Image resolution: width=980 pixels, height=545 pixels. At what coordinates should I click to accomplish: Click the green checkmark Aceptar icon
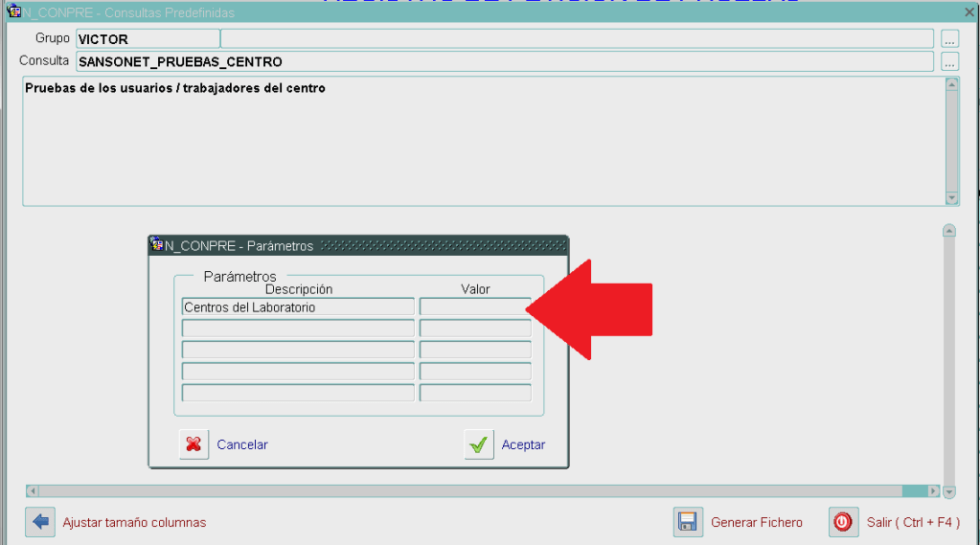coord(479,444)
